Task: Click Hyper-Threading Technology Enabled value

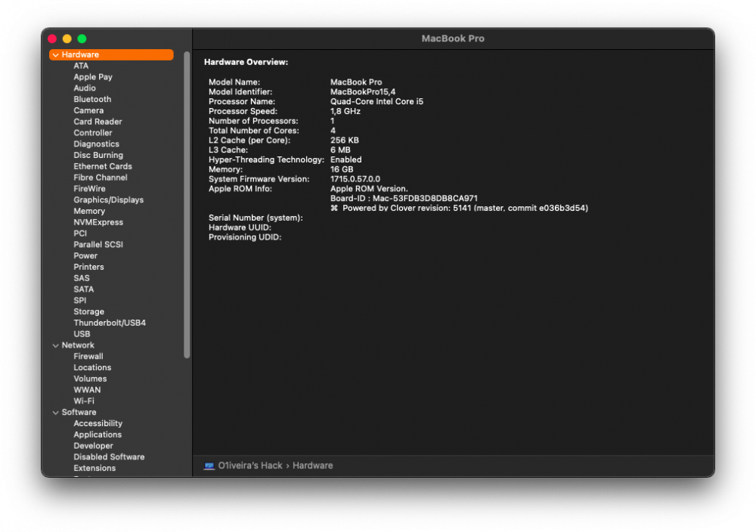Action: pyautogui.click(x=345, y=159)
